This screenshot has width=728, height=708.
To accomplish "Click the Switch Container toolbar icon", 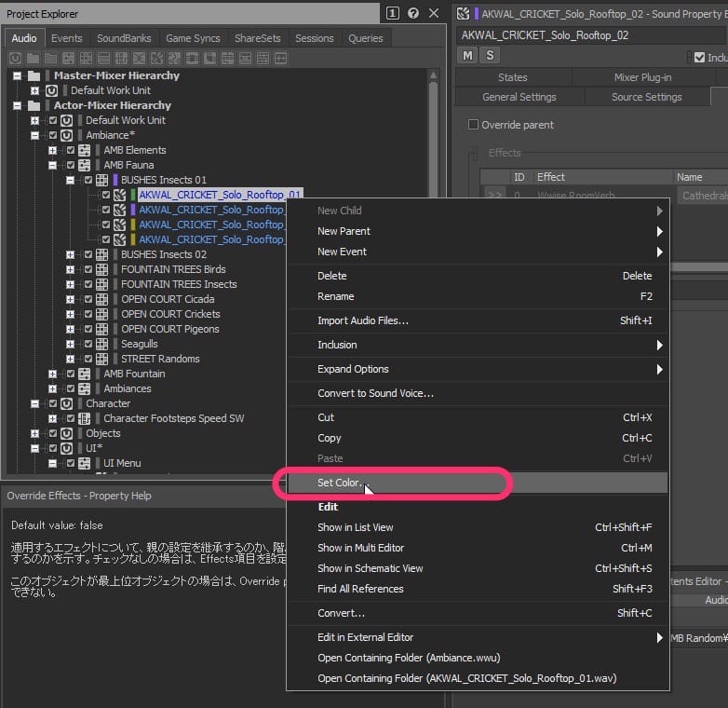I will (121, 58).
